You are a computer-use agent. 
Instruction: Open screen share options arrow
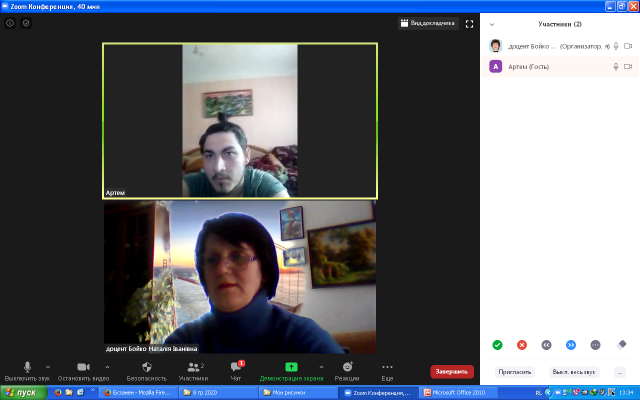tap(321, 367)
